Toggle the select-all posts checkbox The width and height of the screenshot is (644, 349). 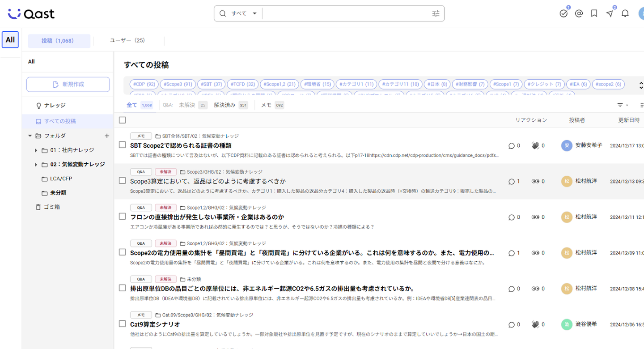point(123,120)
